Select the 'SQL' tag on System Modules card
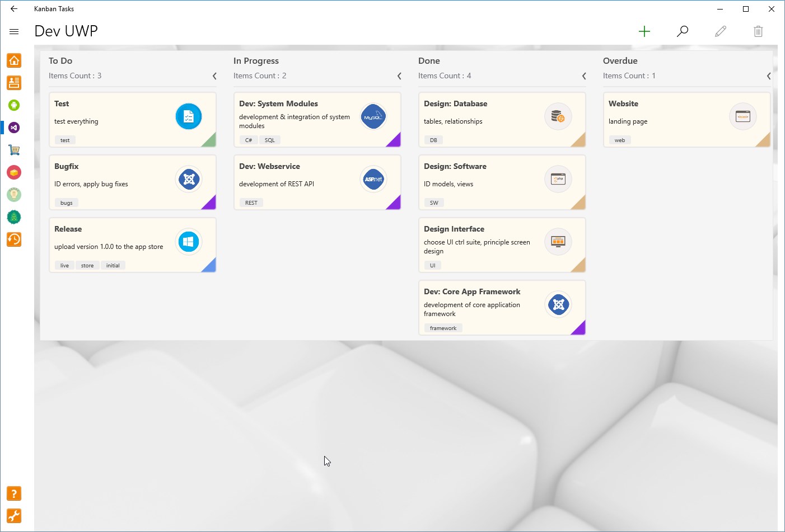Viewport: 785px width, 532px height. (x=270, y=140)
